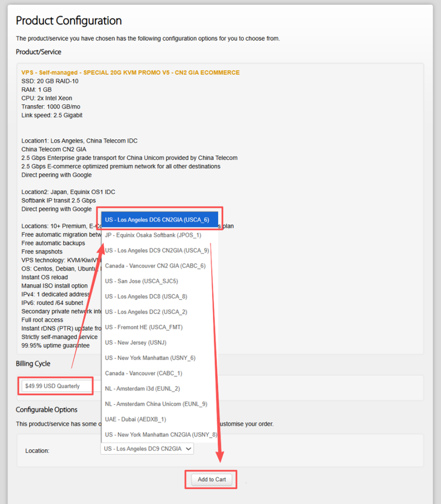Select US - Los Angeles DC2 (USCA_2)

click(146, 312)
